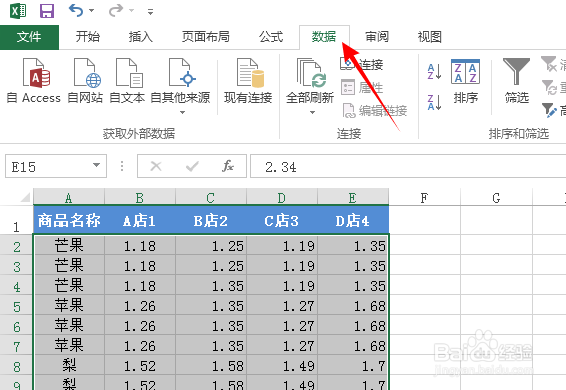Open the 文件 tab
Screen dimensions: 566x390
[x=29, y=37]
